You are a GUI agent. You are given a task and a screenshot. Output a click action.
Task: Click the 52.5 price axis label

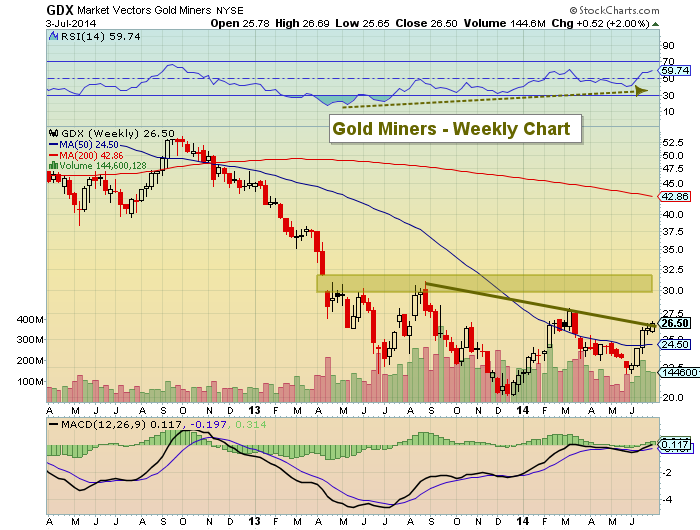pos(673,142)
